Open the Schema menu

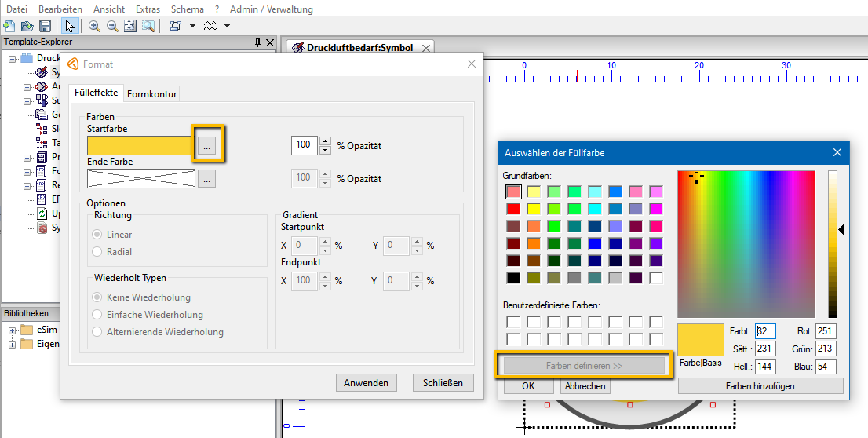pos(187,9)
